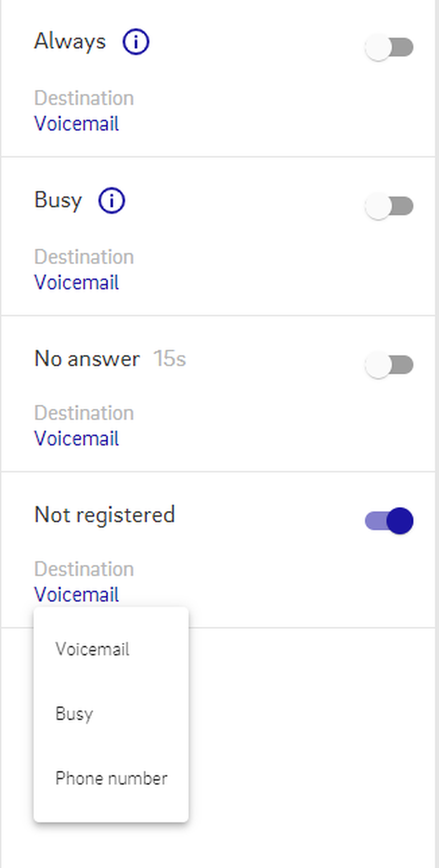This screenshot has height=868, width=439.
Task: Choose Busy in the destination list
Action: pyautogui.click(x=74, y=714)
